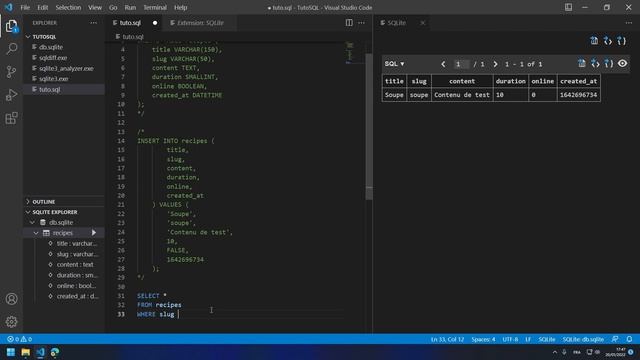The image size is (640, 360).
Task: Click the errors and warnings indicator
Action: click(x=19, y=339)
